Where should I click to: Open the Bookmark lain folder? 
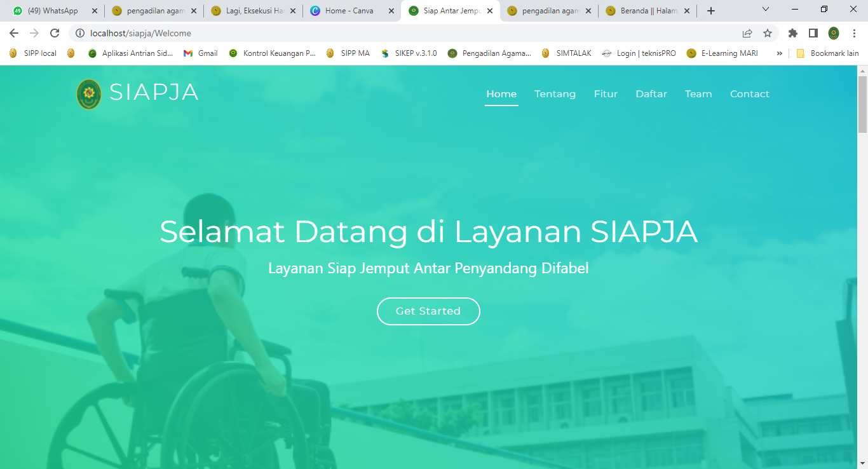(827, 53)
